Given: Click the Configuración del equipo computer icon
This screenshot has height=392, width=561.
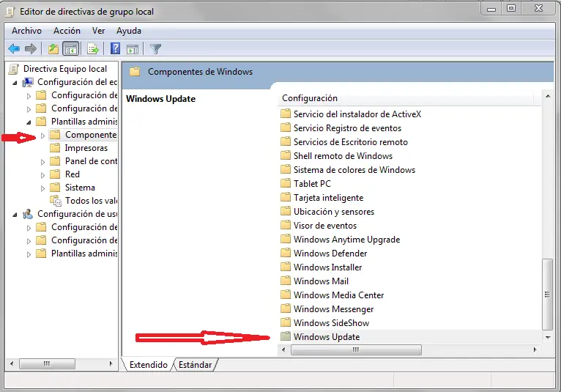Looking at the screenshot, I should pyautogui.click(x=28, y=82).
